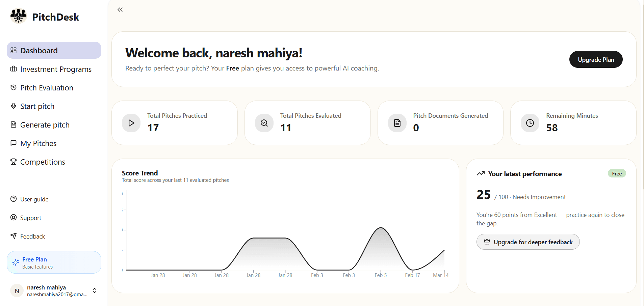Click the Total Pitches Evaluated value 11
The width and height of the screenshot is (644, 306).
tap(286, 128)
